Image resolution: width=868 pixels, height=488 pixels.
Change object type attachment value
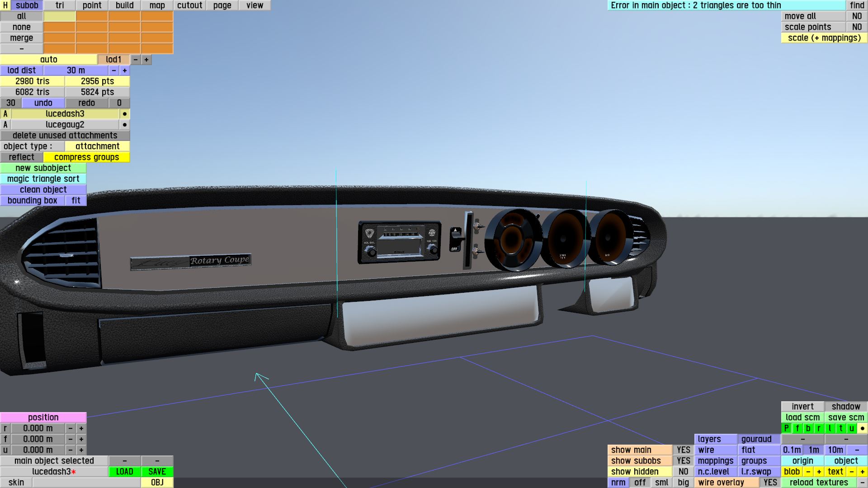click(97, 146)
